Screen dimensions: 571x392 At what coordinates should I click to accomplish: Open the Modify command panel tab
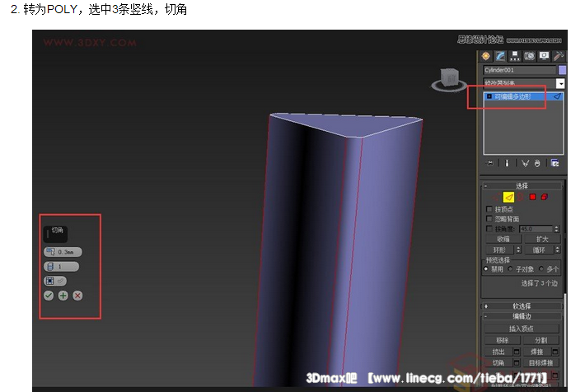pos(500,56)
